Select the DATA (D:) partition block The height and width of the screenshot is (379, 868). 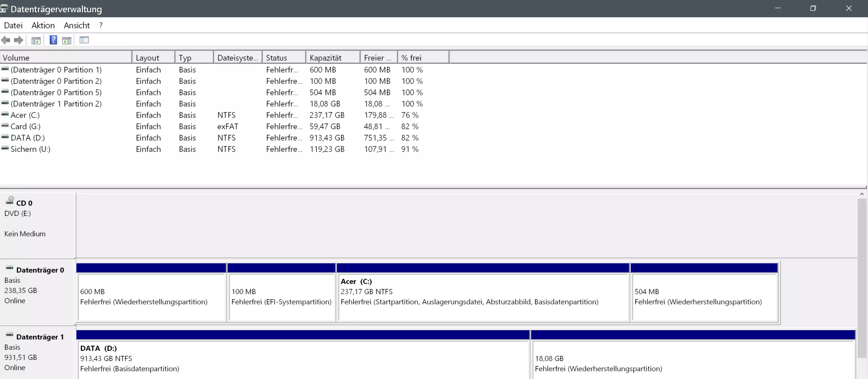pos(303,355)
